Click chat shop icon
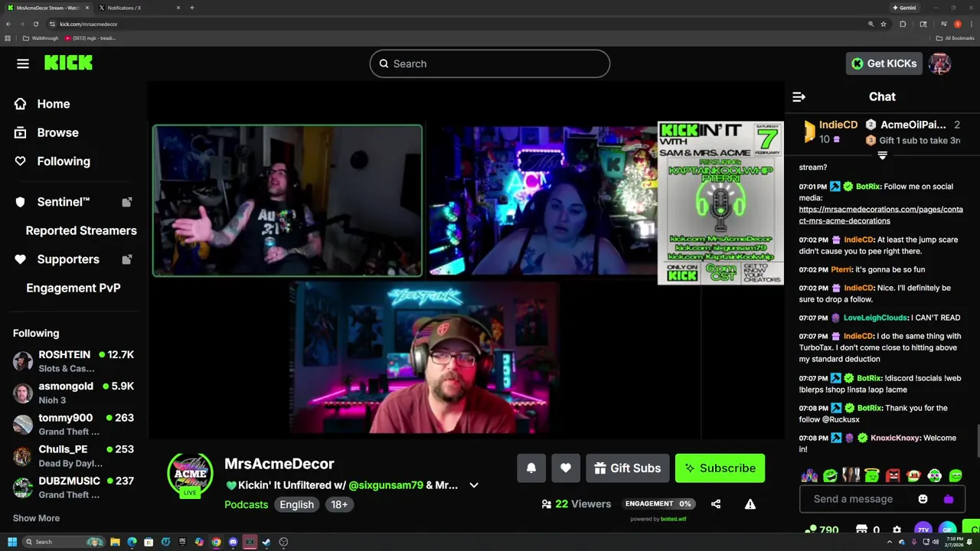The image size is (980, 551). click(861, 530)
